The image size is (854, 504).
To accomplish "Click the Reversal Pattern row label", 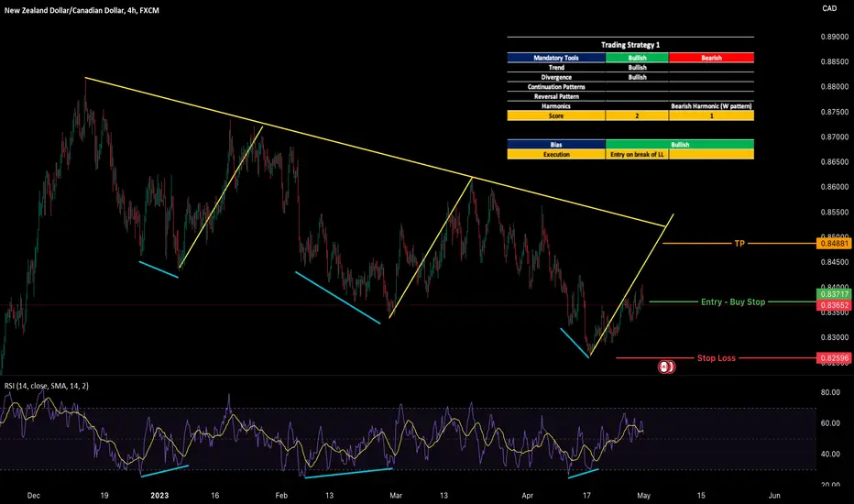I will click(x=556, y=96).
